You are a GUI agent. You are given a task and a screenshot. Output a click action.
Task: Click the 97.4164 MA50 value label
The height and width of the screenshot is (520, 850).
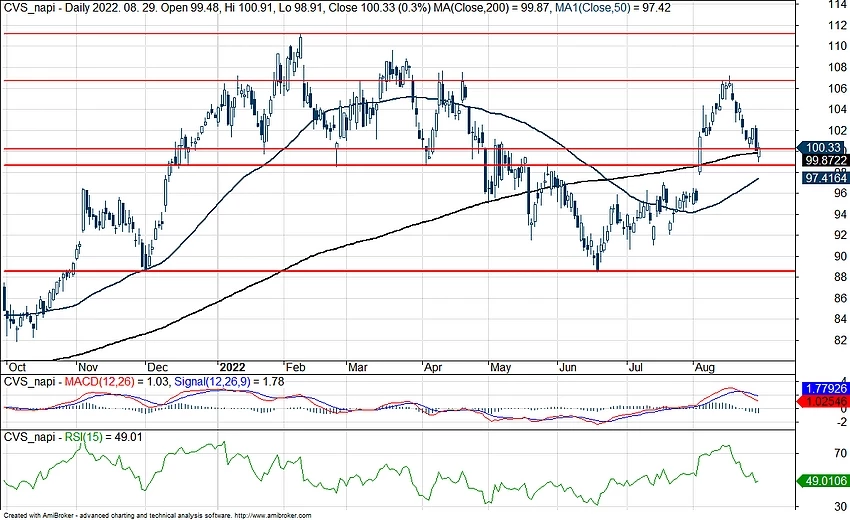pos(825,177)
